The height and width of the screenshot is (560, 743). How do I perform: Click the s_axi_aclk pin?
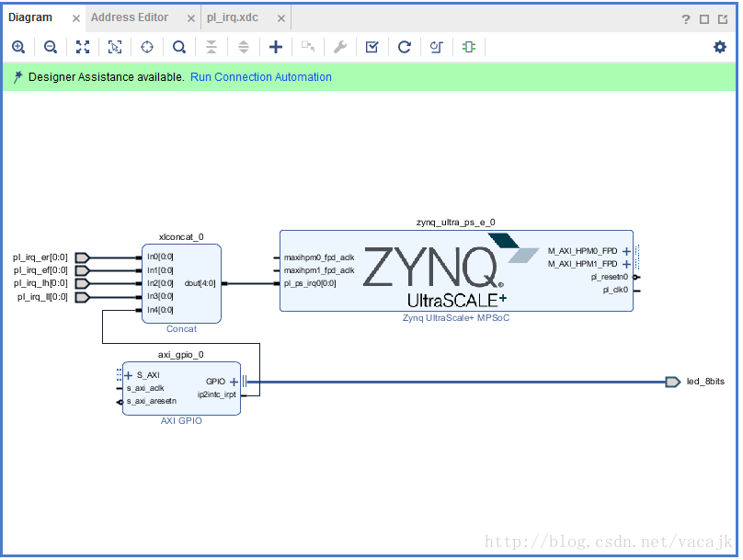click(145, 388)
